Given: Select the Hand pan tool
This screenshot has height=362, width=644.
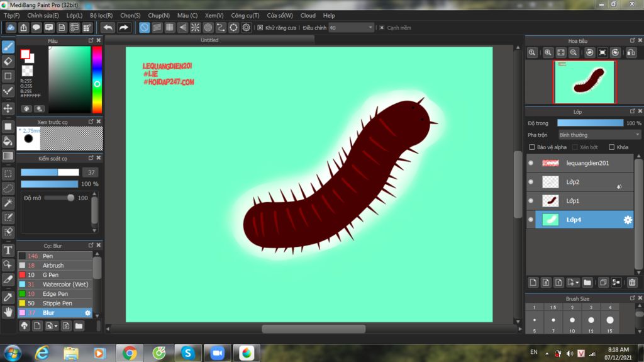Looking at the screenshot, I should click(8, 312).
